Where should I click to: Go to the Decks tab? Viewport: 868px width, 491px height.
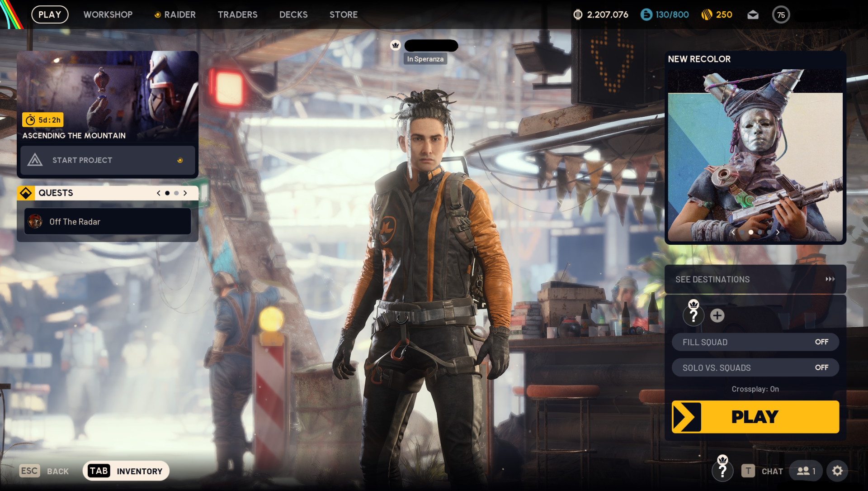[x=293, y=15]
